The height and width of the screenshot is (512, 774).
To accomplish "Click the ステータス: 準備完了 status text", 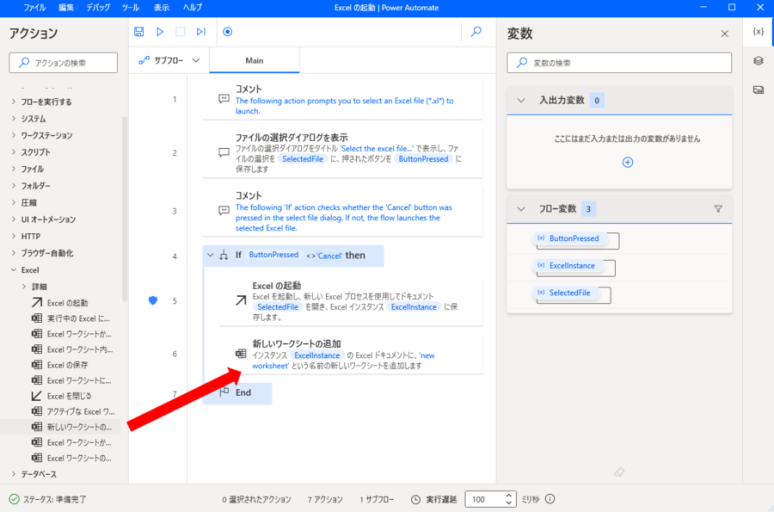I will tap(54, 499).
